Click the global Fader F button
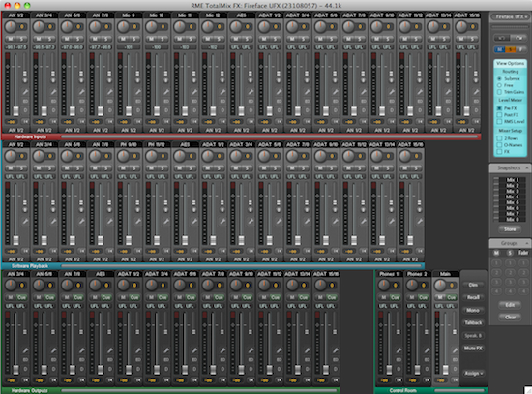The image size is (532, 394). [520, 50]
